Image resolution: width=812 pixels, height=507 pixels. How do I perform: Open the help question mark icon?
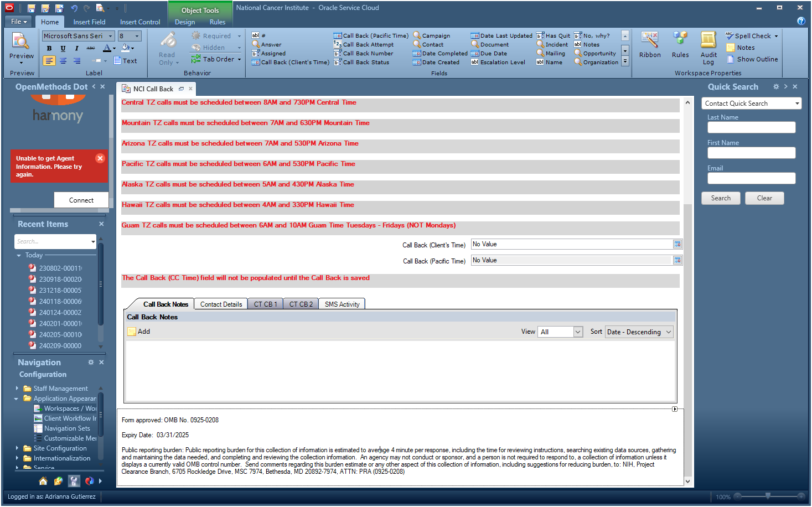click(x=801, y=21)
